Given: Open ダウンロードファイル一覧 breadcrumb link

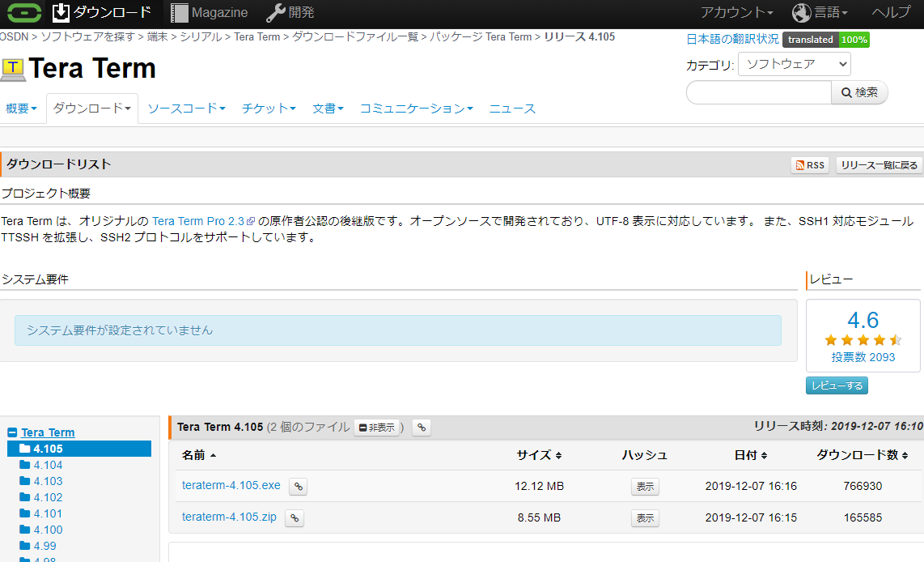Looking at the screenshot, I should pyautogui.click(x=354, y=36).
